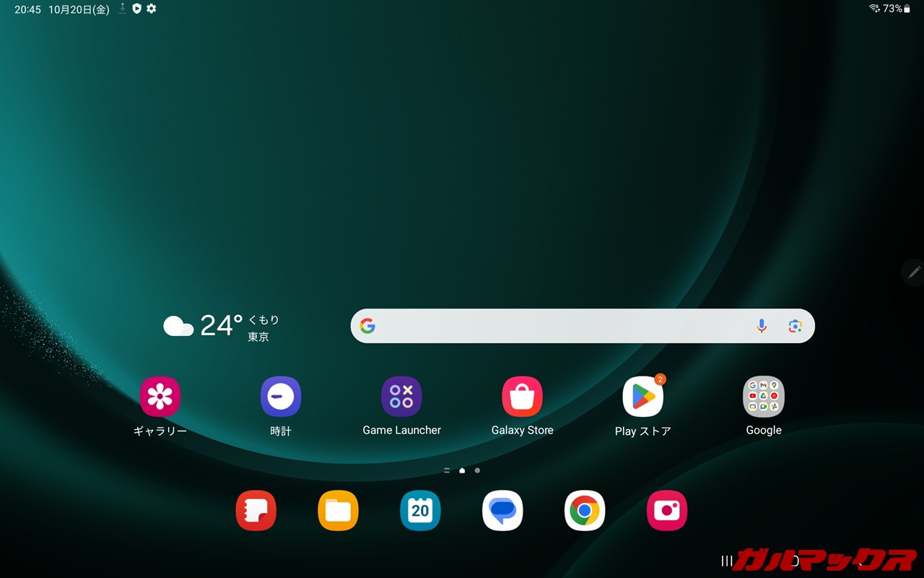Open the Calendar app showing 20
Screen dimensions: 924x578
point(420,511)
